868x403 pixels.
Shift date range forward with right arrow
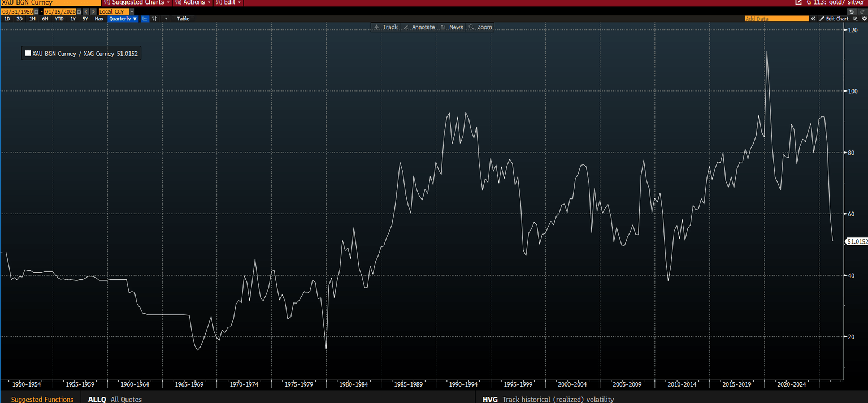click(93, 11)
